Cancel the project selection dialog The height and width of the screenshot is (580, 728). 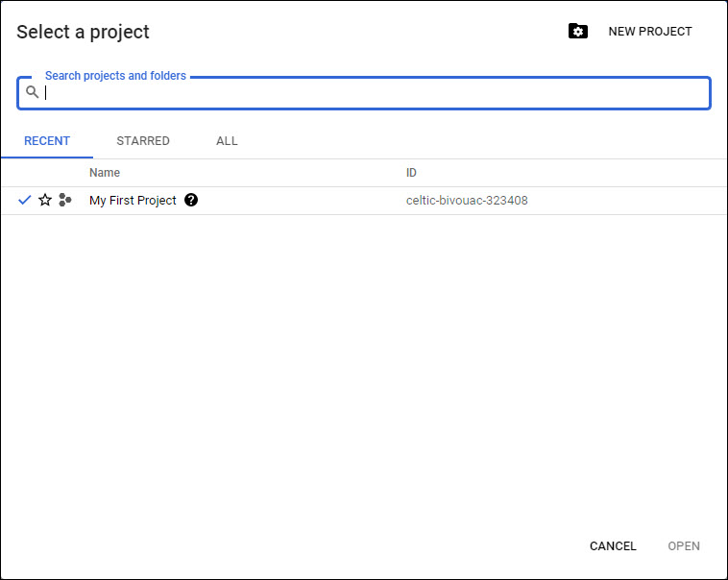pos(613,546)
